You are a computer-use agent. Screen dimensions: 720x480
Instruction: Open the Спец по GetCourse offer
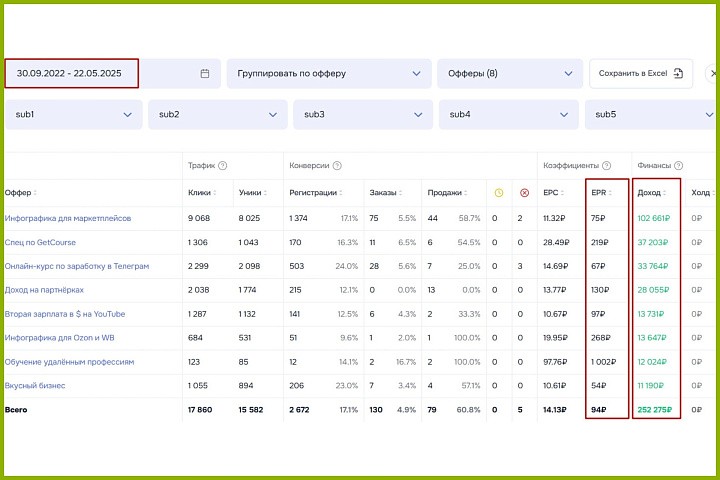tap(40, 242)
